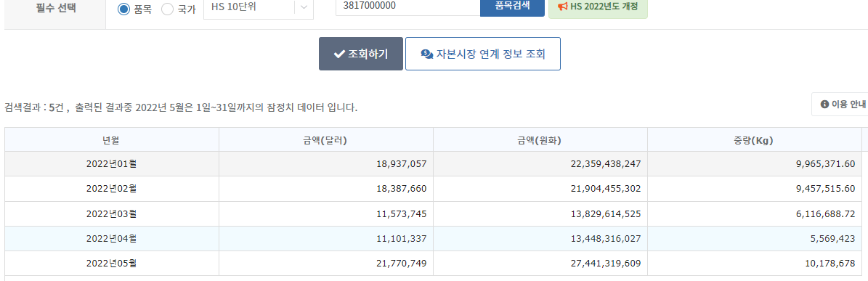
Task: Select the 2022년05월 row cell
Action: 112,264
